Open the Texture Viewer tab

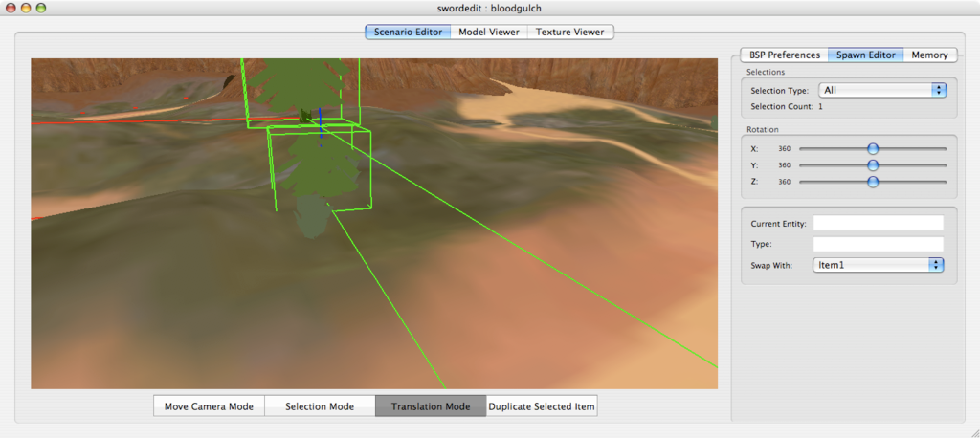570,32
